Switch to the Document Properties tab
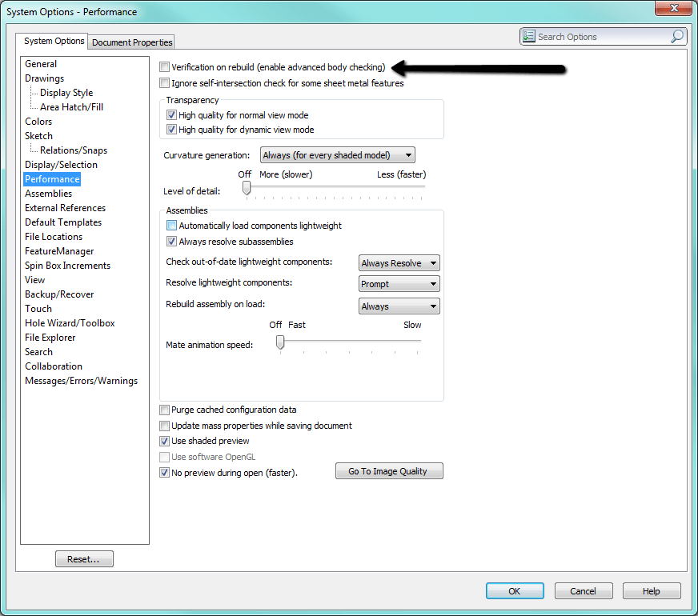The width and height of the screenshot is (698, 616). tap(130, 42)
